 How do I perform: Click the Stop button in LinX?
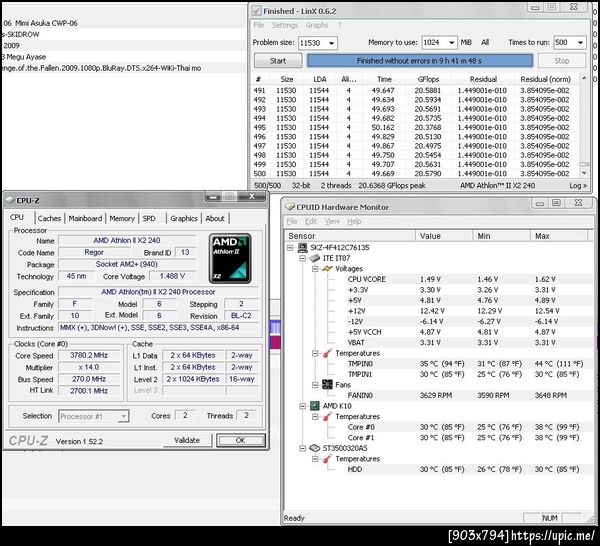561,60
